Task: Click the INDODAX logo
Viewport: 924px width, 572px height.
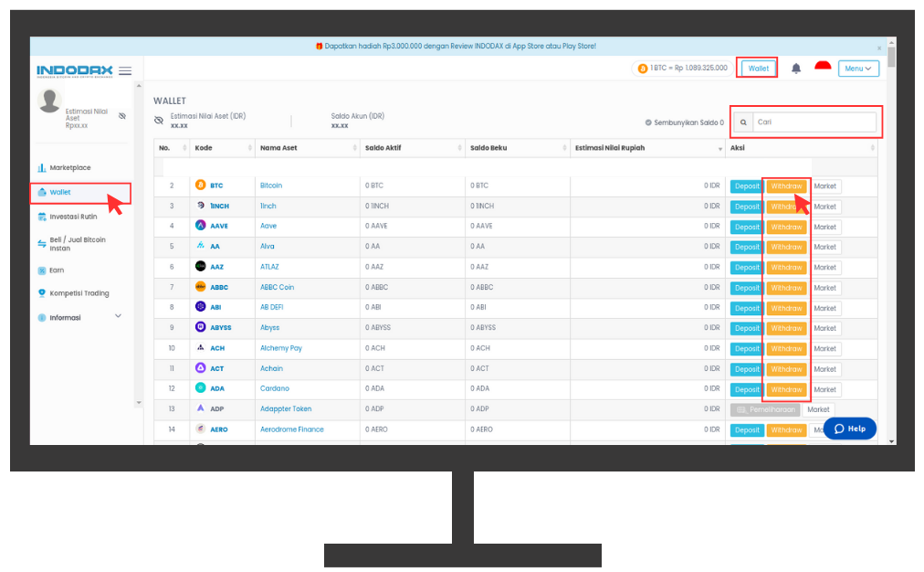Action: point(74,71)
